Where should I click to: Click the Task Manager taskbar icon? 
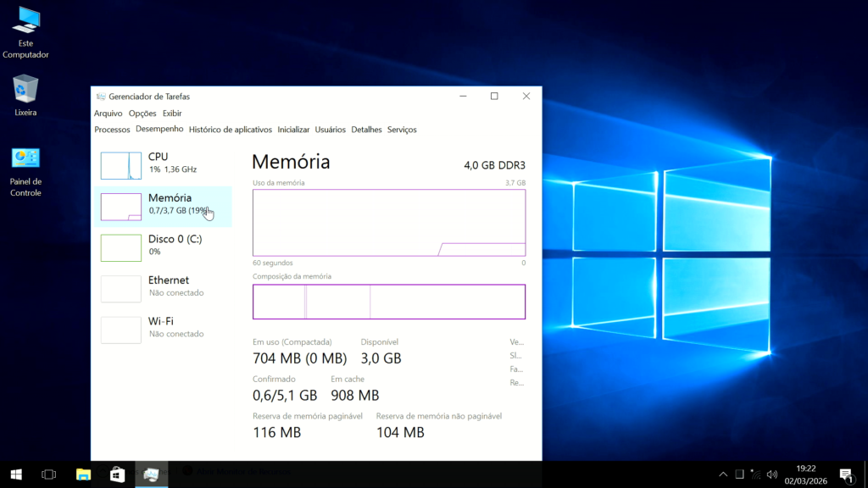151,474
